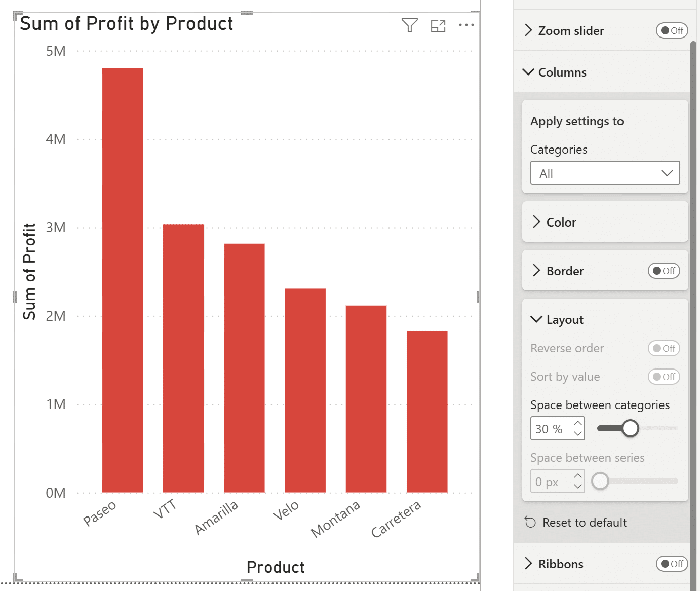The image size is (700, 591).
Task: Click the Reset to default icon
Action: 530,522
